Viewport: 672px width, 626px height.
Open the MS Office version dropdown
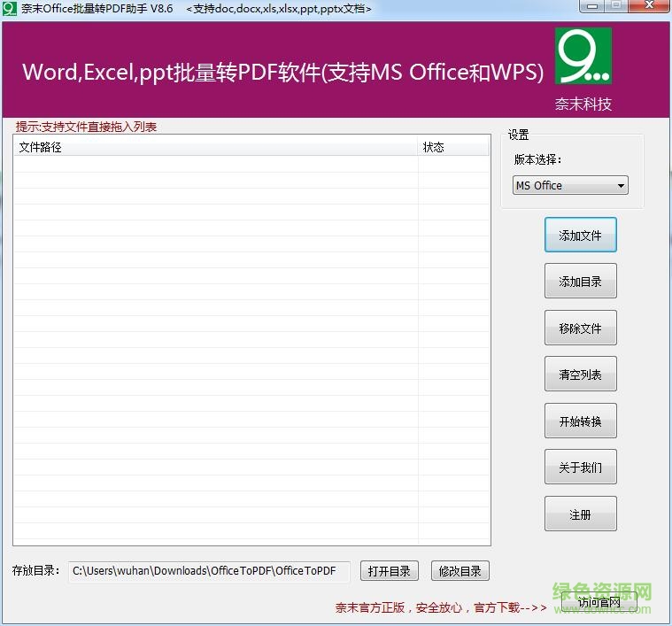pyautogui.click(x=570, y=186)
